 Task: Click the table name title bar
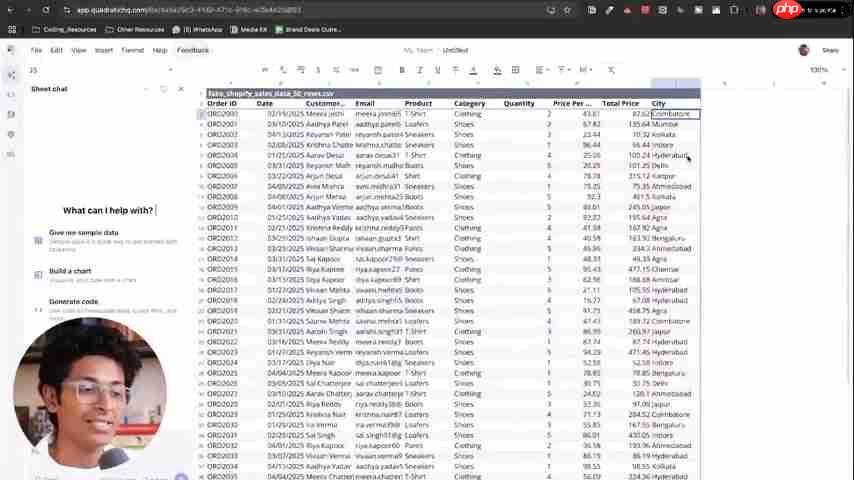pyautogui.click(x=453, y=94)
